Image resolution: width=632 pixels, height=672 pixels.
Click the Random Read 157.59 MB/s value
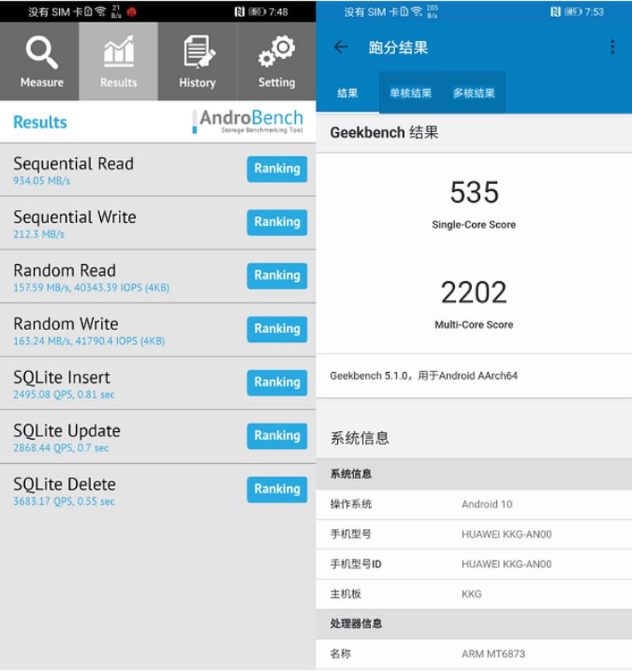tap(91, 287)
